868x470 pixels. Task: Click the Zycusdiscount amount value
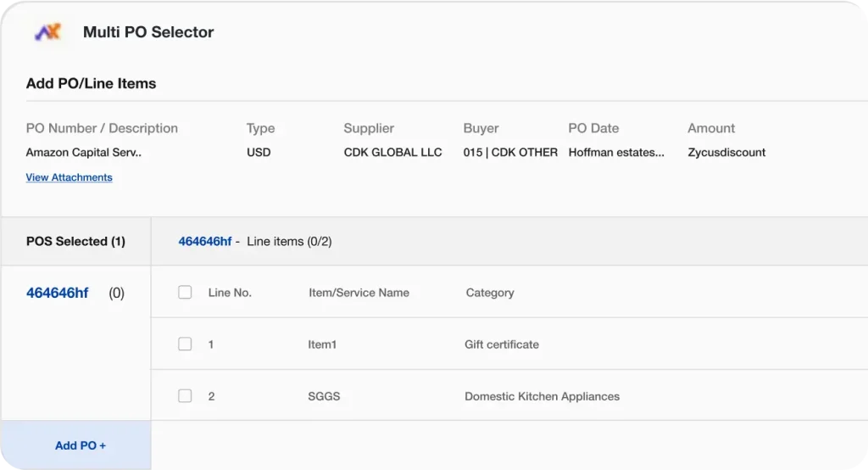tap(726, 153)
